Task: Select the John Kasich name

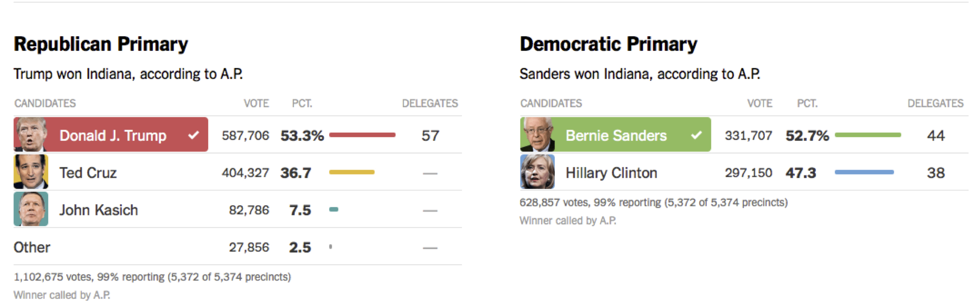Action: coord(99,210)
